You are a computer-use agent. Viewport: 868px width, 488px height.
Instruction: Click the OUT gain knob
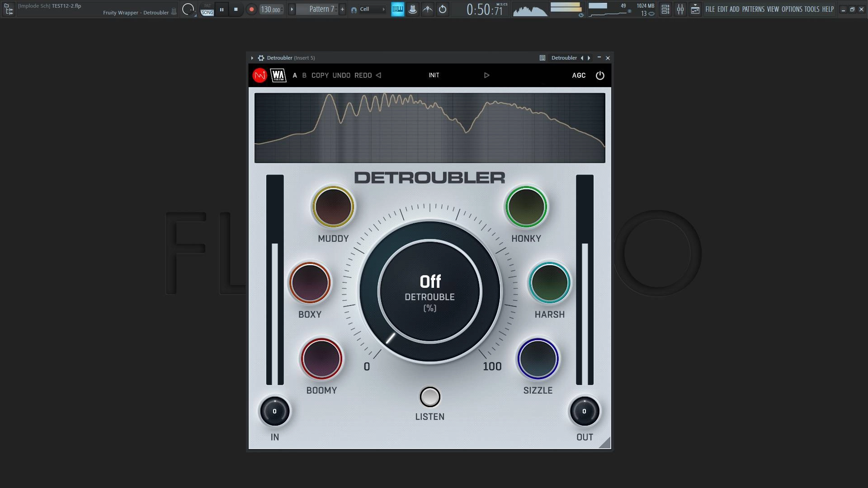tap(584, 411)
